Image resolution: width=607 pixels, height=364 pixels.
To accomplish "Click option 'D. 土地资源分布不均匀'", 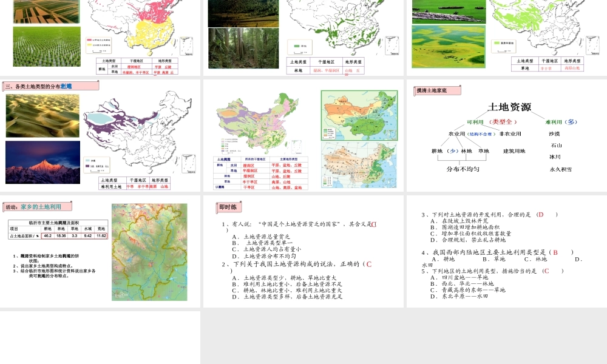I will pos(264,256).
